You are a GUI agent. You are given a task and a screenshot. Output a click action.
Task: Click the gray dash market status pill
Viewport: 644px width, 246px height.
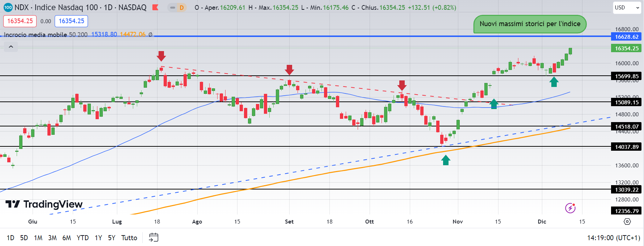coord(172,7)
